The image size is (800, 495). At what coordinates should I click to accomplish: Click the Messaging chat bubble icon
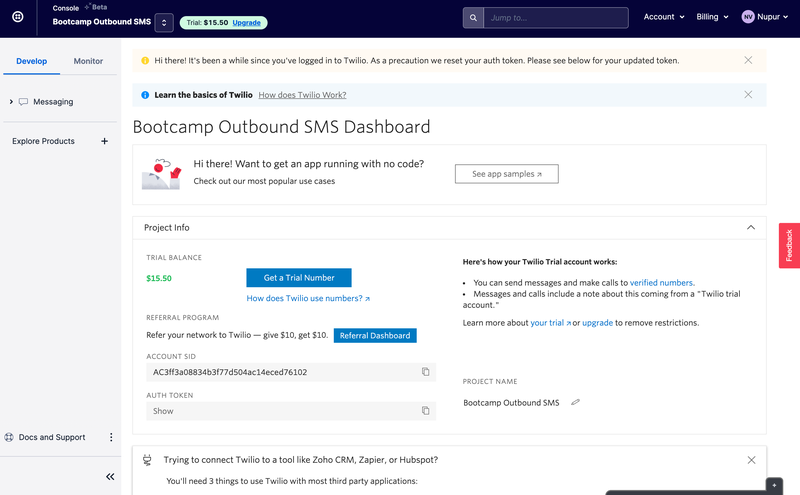click(x=23, y=102)
